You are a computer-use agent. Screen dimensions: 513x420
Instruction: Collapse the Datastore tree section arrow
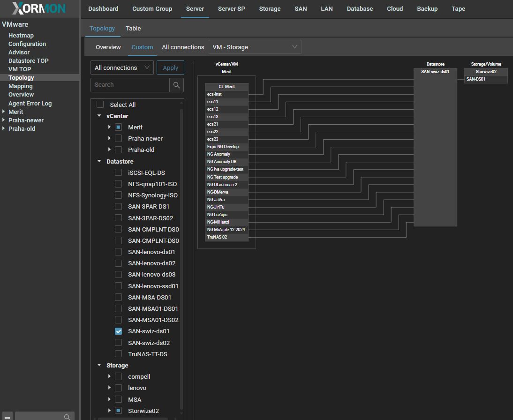(99, 161)
